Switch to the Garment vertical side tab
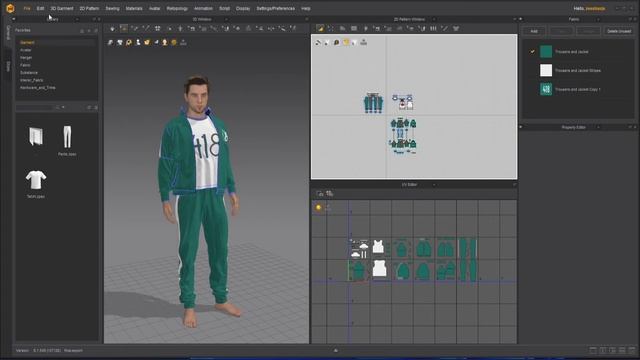Image resolution: width=640 pixels, height=360 pixels. coord(8,33)
